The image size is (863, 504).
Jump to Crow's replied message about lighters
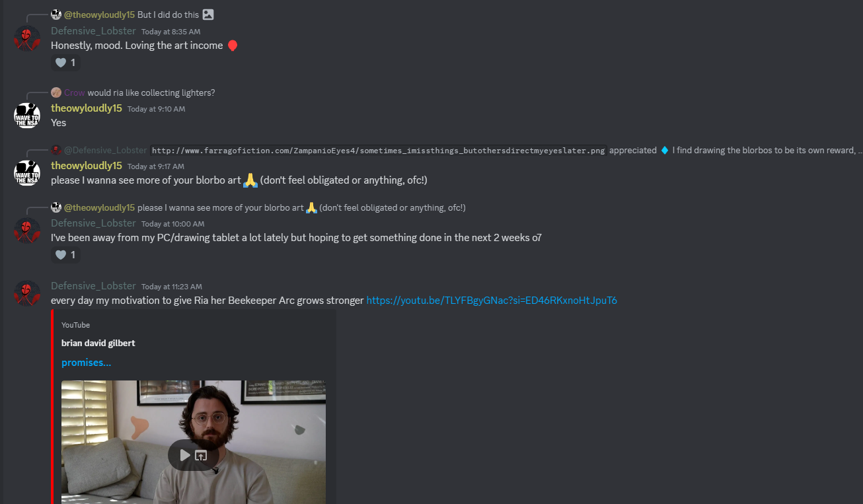[x=151, y=92]
